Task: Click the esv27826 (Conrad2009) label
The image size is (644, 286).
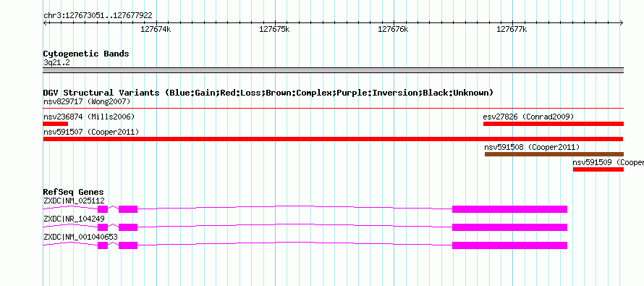Action: pos(528,117)
